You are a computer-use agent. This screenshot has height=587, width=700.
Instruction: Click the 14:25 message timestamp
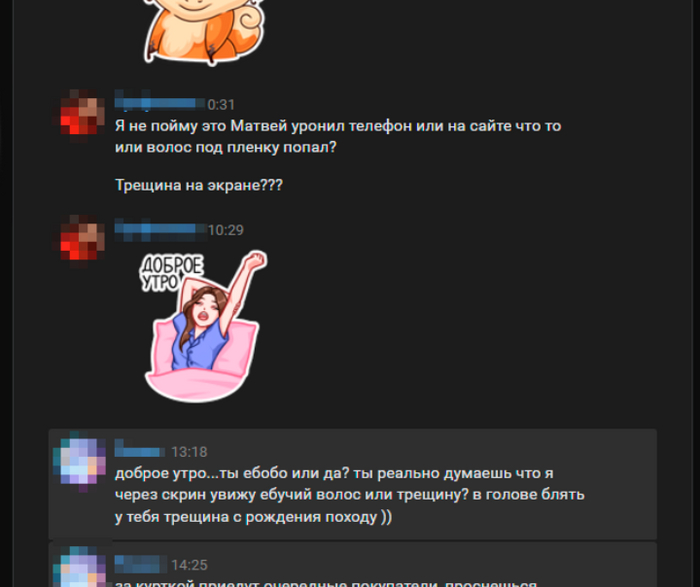click(x=189, y=565)
